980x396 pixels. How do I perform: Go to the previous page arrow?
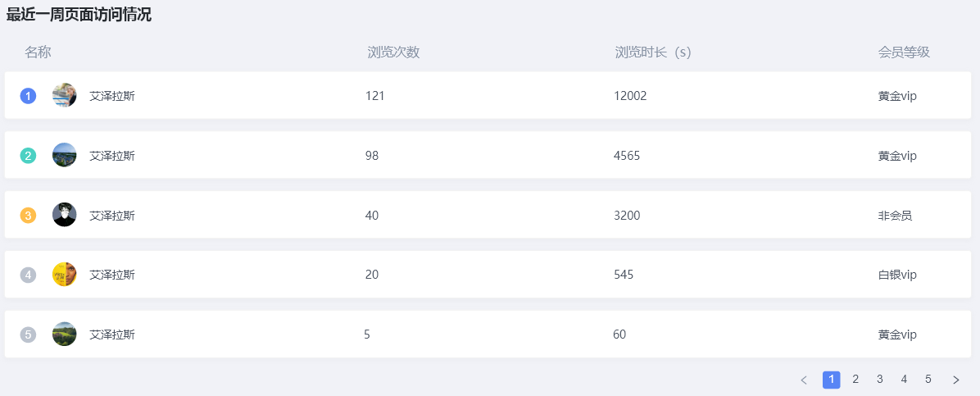coord(804,380)
